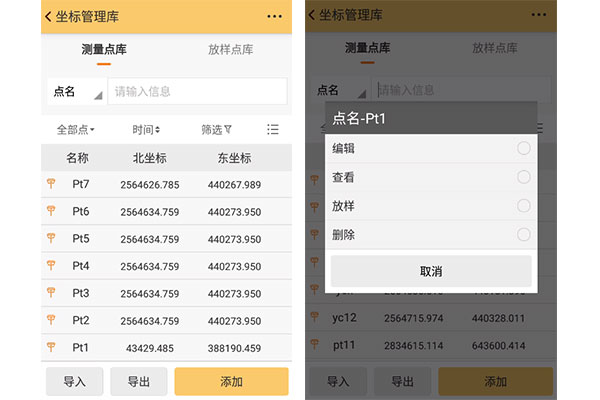Tap the point marker icon for Pt2

pos(50,320)
